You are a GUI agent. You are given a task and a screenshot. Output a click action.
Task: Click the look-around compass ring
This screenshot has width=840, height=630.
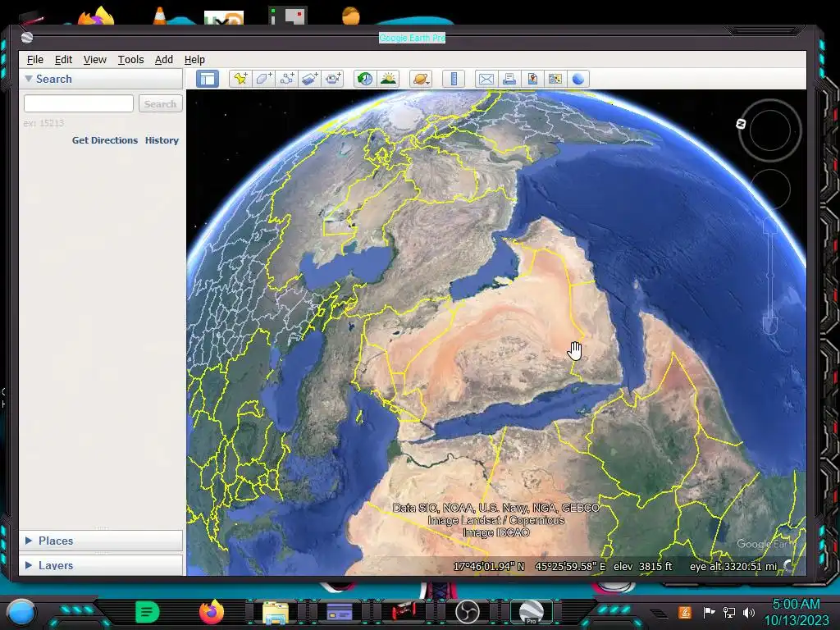point(769,130)
